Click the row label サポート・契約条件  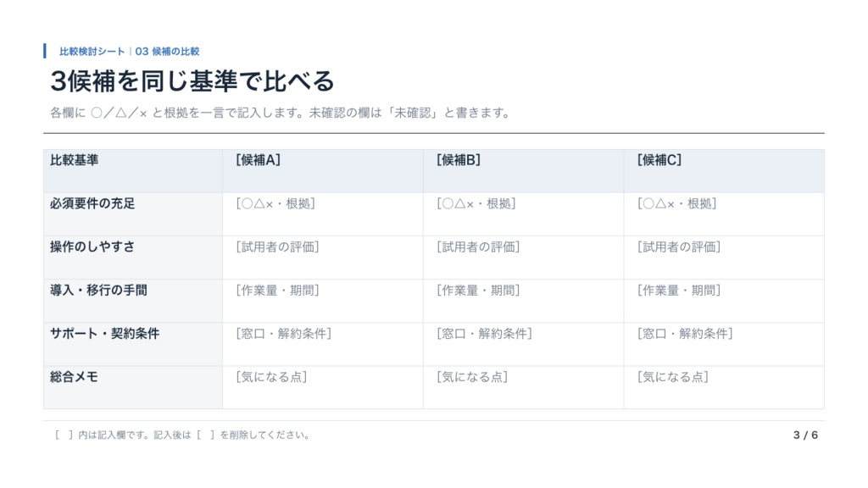click(x=104, y=334)
